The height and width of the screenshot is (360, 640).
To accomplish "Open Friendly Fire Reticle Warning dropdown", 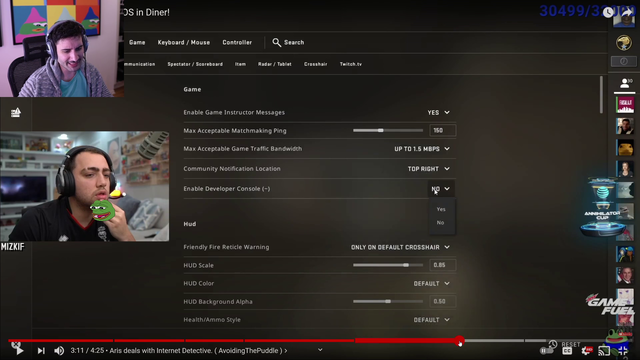I will coord(400,247).
